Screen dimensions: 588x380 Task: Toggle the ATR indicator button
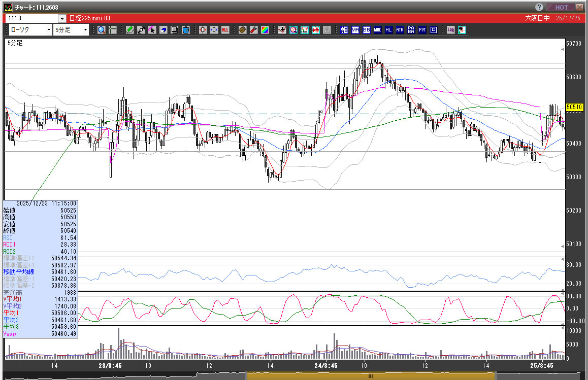click(x=400, y=30)
